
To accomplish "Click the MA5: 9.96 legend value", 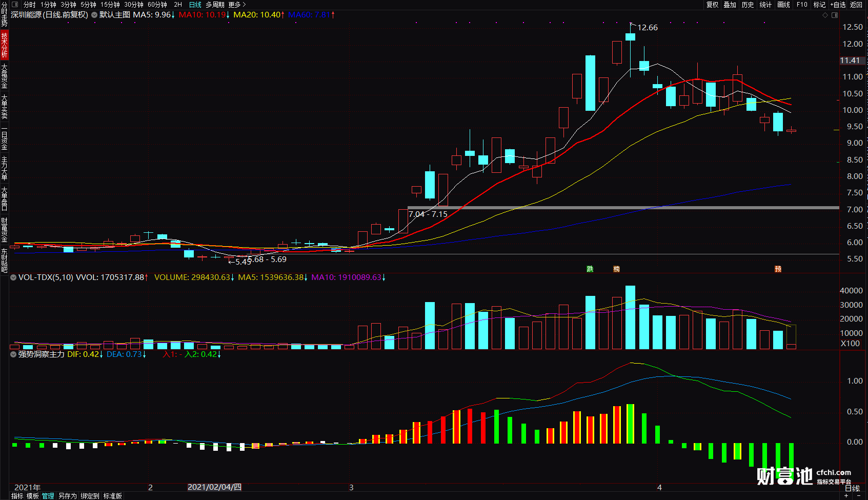I will point(154,15).
